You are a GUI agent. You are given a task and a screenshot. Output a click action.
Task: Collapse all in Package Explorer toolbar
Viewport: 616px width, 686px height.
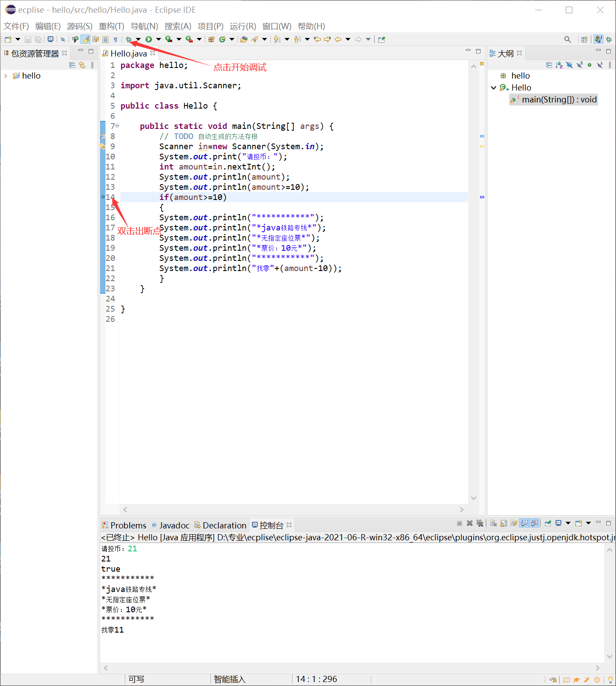point(72,65)
